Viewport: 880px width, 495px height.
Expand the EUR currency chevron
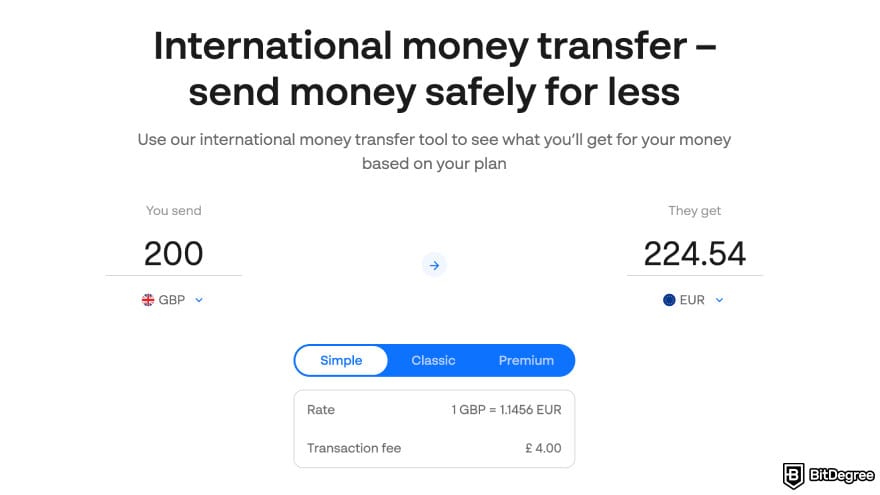tap(719, 300)
